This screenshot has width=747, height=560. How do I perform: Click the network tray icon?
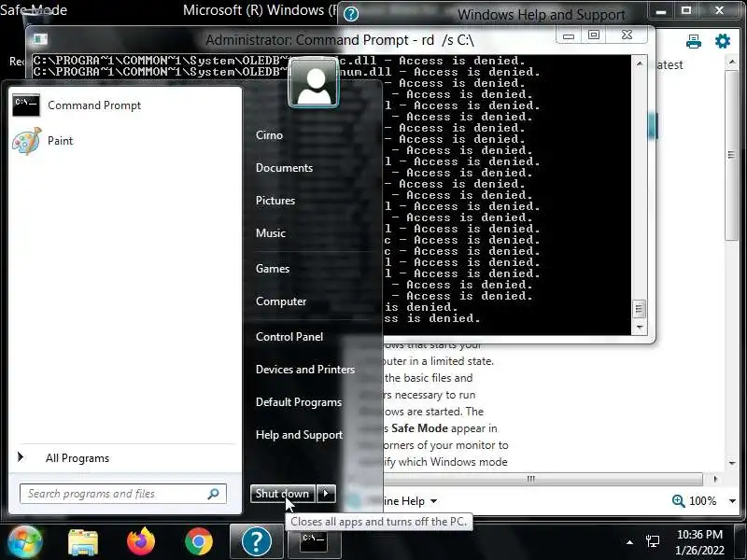(653, 541)
